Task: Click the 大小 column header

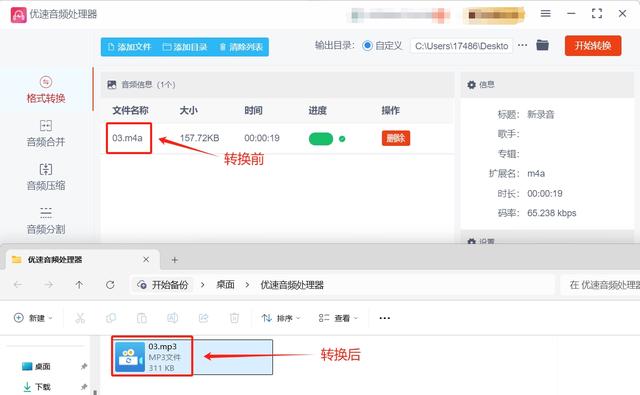Action: pos(189,111)
